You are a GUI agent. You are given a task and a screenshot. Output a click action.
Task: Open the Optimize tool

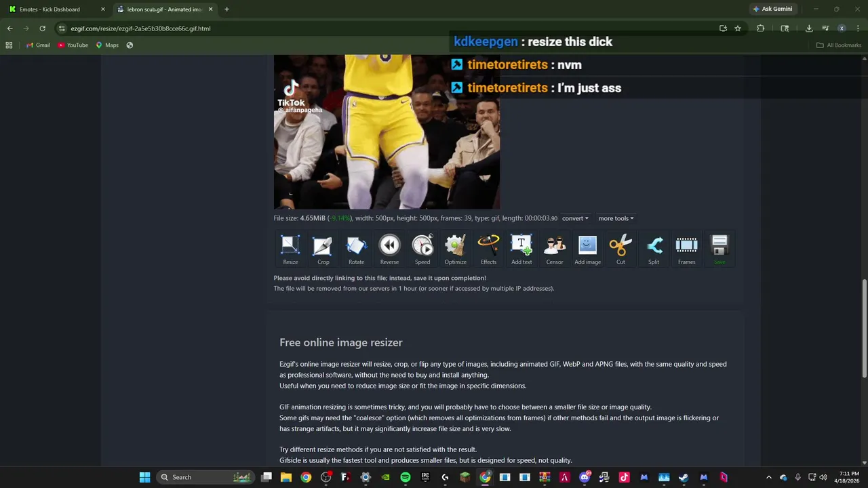click(x=455, y=249)
